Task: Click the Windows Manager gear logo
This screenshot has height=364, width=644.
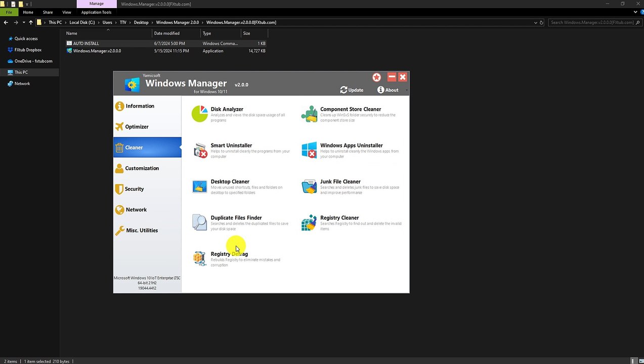Action: [132, 84]
